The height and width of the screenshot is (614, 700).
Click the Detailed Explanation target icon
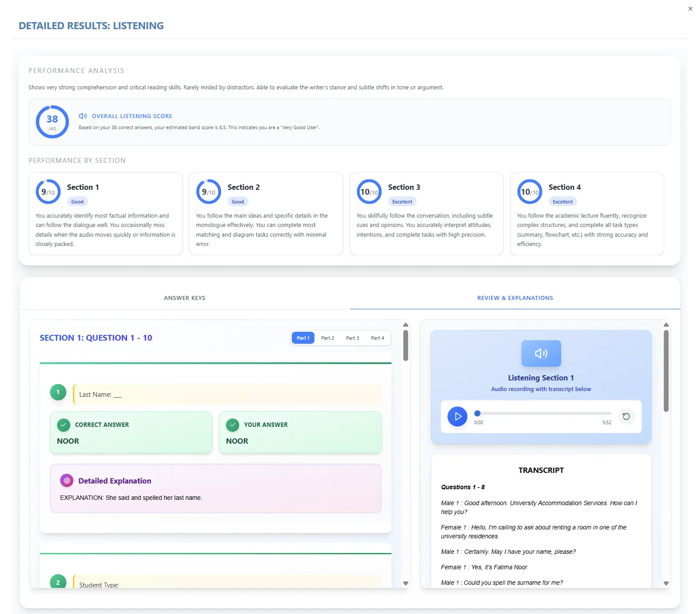point(67,480)
